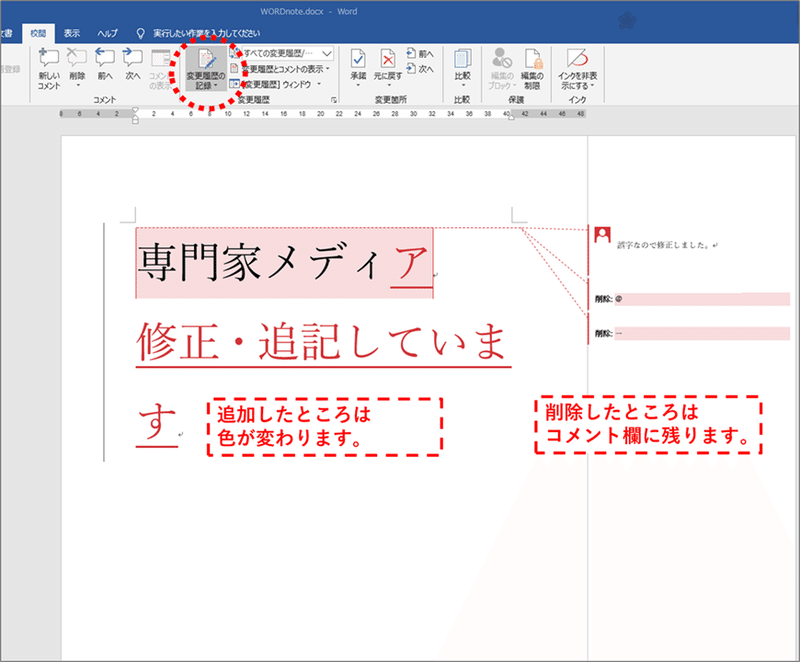Click the inserted character す on last line
This screenshot has height=662, width=800.
(157, 422)
